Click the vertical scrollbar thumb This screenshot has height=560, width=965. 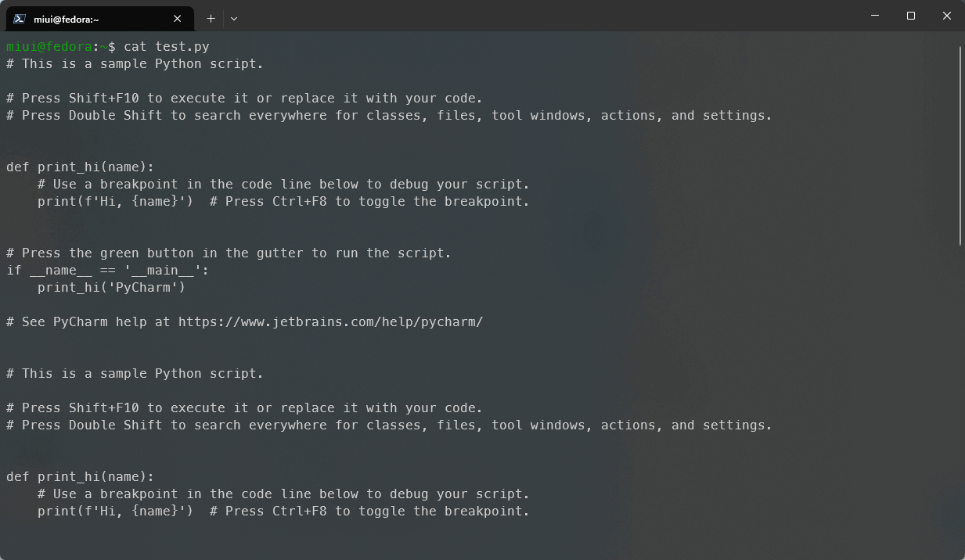click(x=960, y=145)
